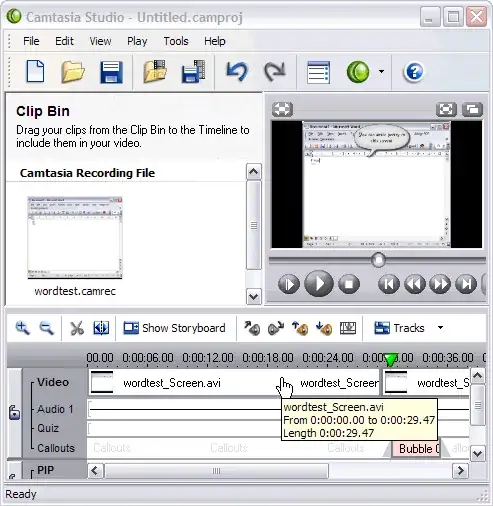Click the horizontal timeline scrollbar thumb
Image resolution: width=493 pixels, height=506 pixels.
[x=216, y=471]
